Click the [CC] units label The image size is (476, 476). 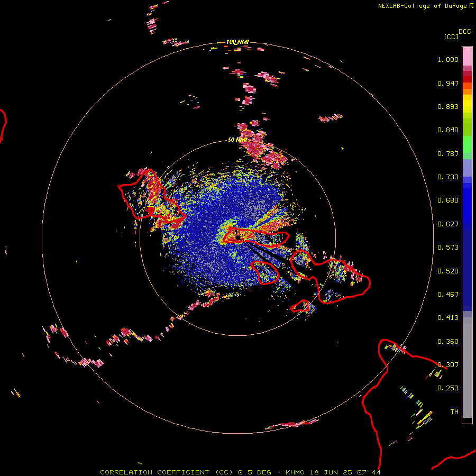point(451,36)
